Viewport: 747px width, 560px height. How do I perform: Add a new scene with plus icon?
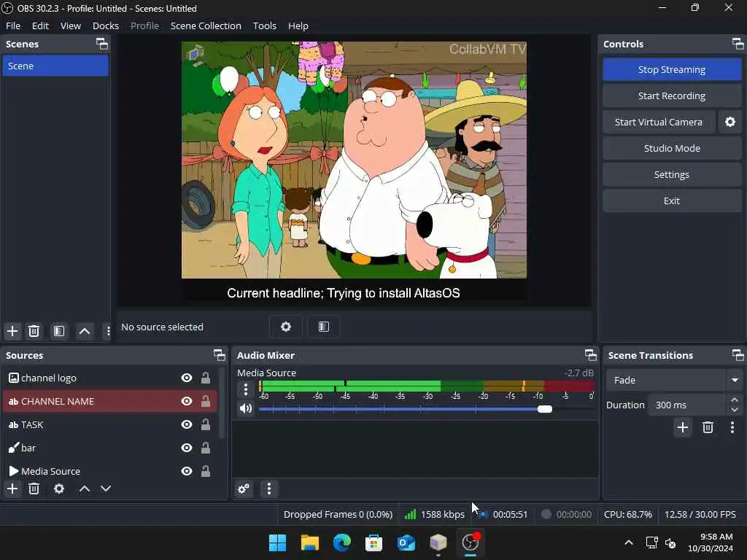(x=12, y=331)
